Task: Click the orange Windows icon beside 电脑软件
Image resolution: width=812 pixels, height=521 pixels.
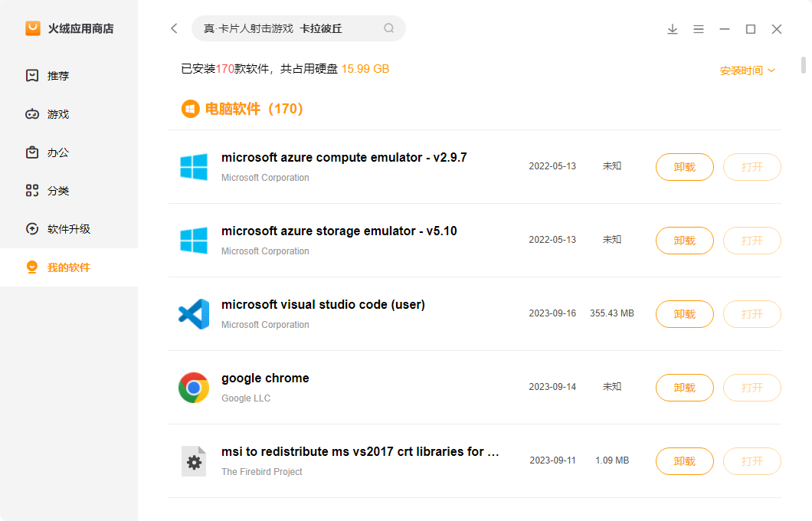Action: (191, 109)
